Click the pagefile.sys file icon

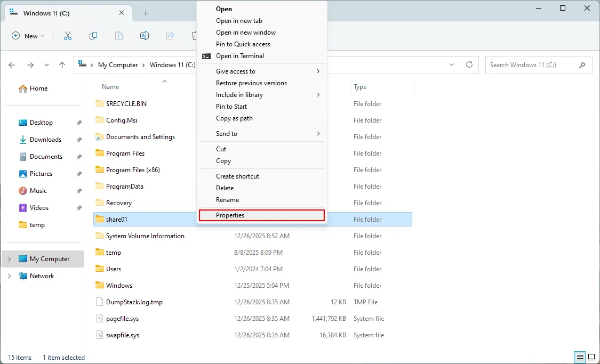click(100, 319)
